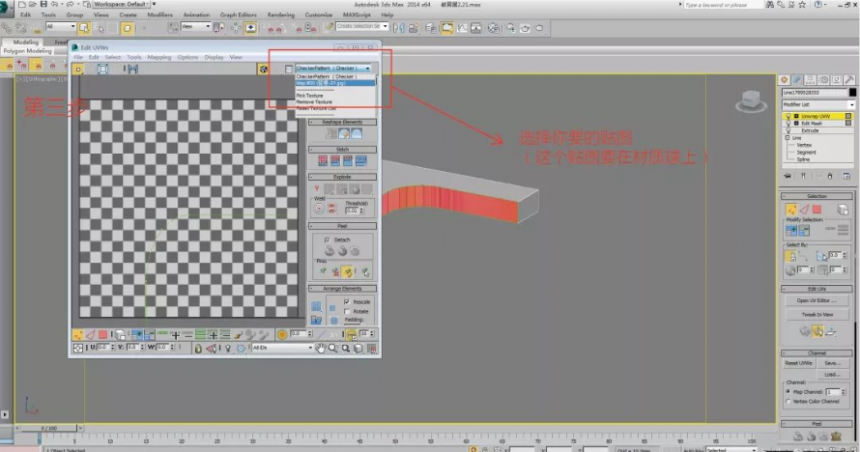Toggle the show map globe icon
Screen dimensions: 860x452
[263, 69]
